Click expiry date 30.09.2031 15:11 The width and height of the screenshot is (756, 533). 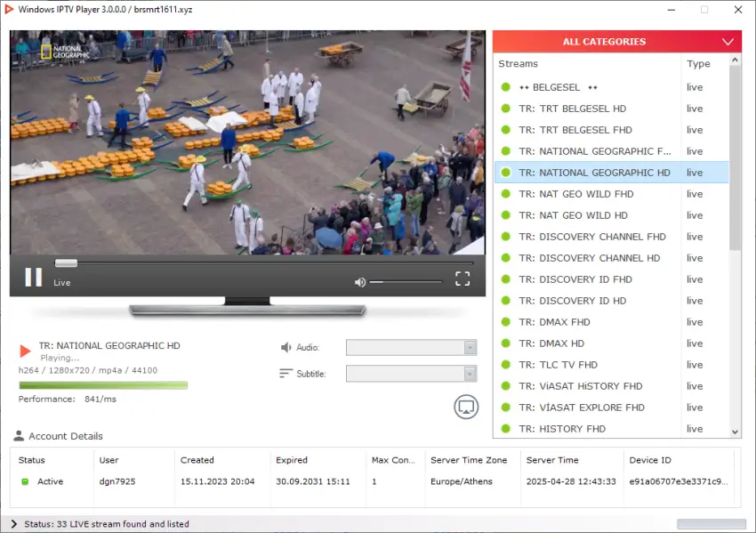(x=313, y=481)
